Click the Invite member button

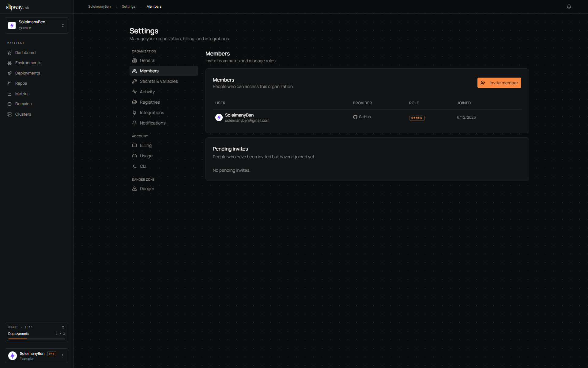click(x=499, y=83)
